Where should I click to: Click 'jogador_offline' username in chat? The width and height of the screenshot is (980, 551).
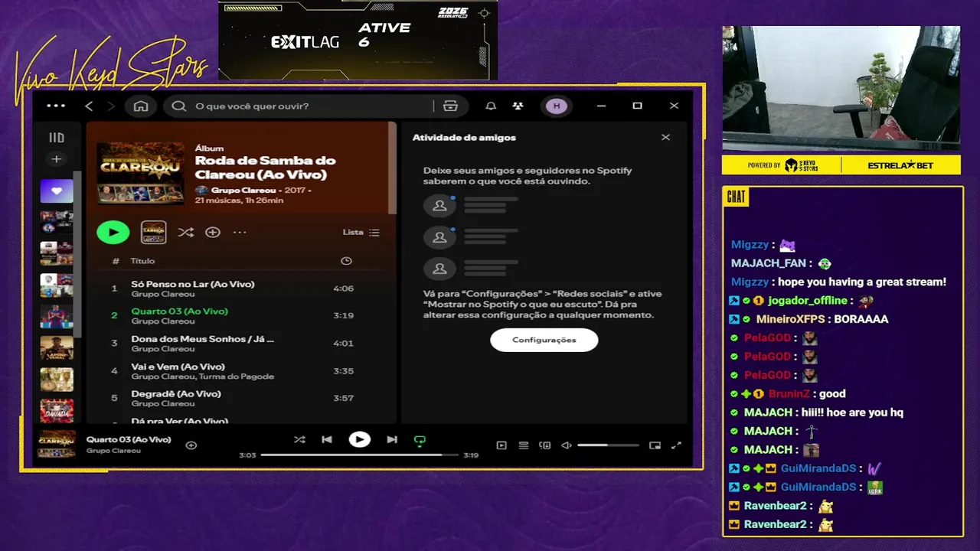coord(808,301)
